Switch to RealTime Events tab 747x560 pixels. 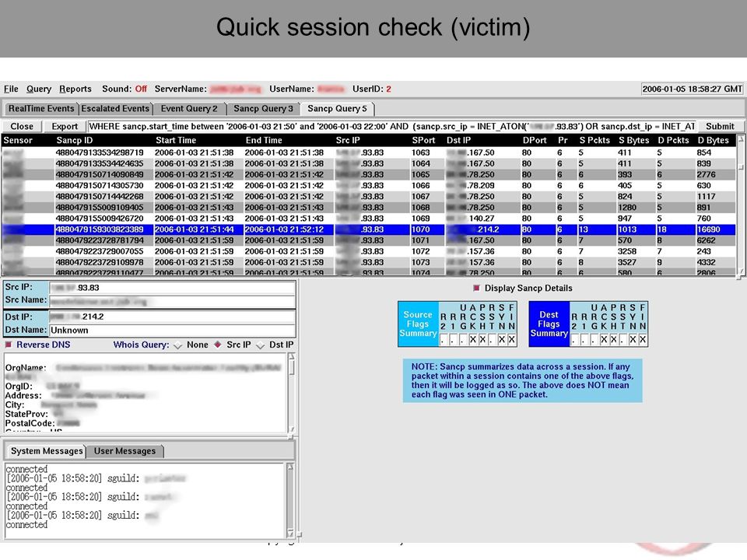coord(41,109)
